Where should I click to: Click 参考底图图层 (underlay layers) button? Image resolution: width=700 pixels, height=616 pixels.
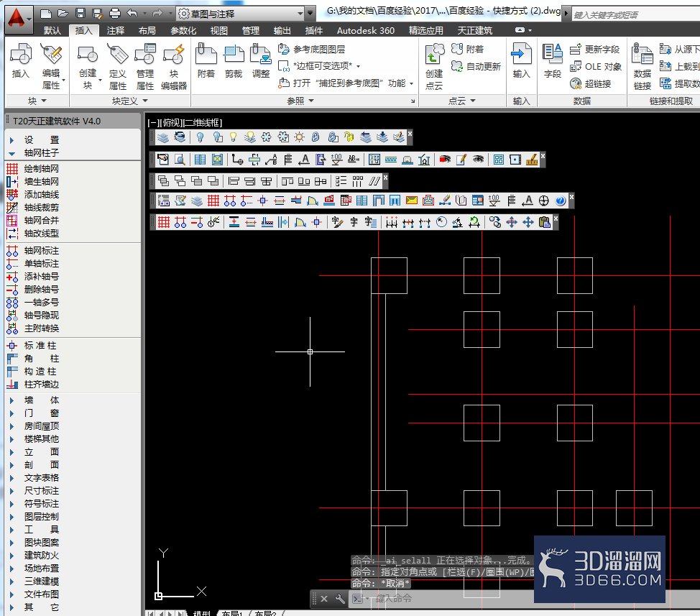[312, 49]
